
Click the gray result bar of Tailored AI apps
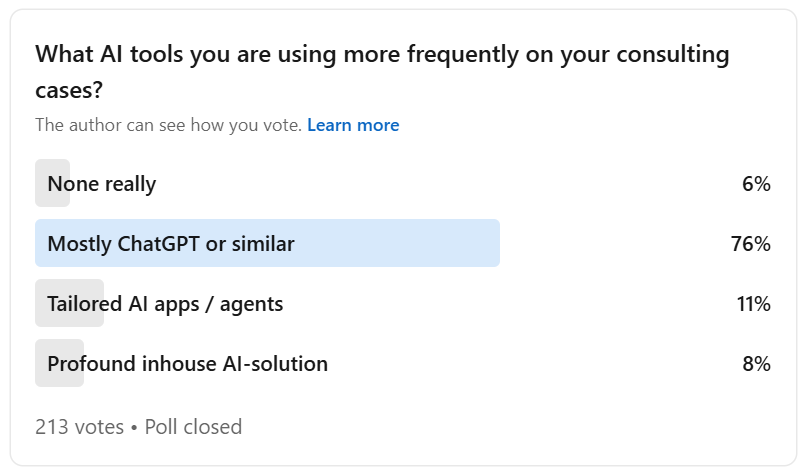[69, 303]
